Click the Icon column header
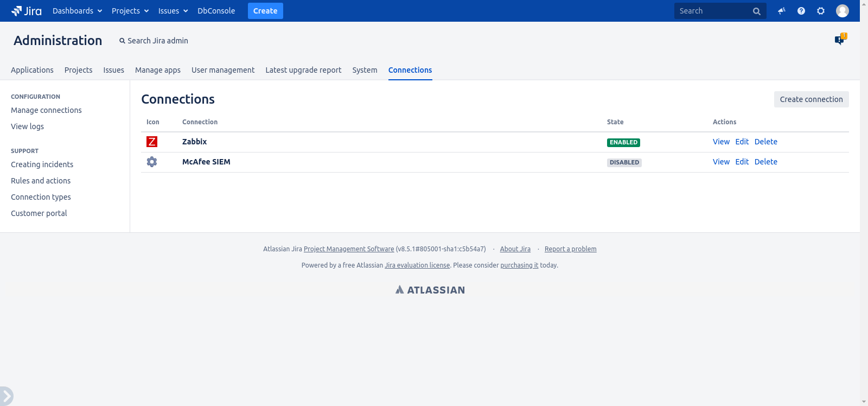Viewport: 868px width, 406px height. click(x=153, y=122)
